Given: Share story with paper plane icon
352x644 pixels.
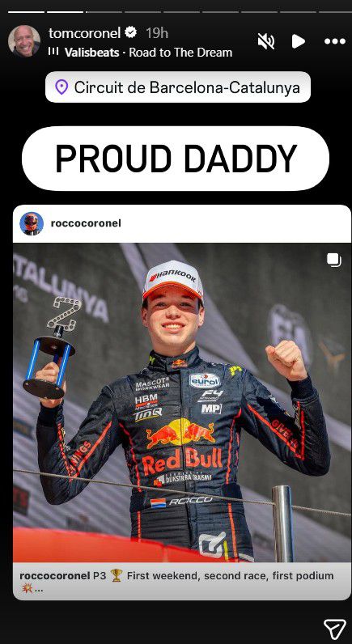Looking at the screenshot, I should [x=335, y=629].
